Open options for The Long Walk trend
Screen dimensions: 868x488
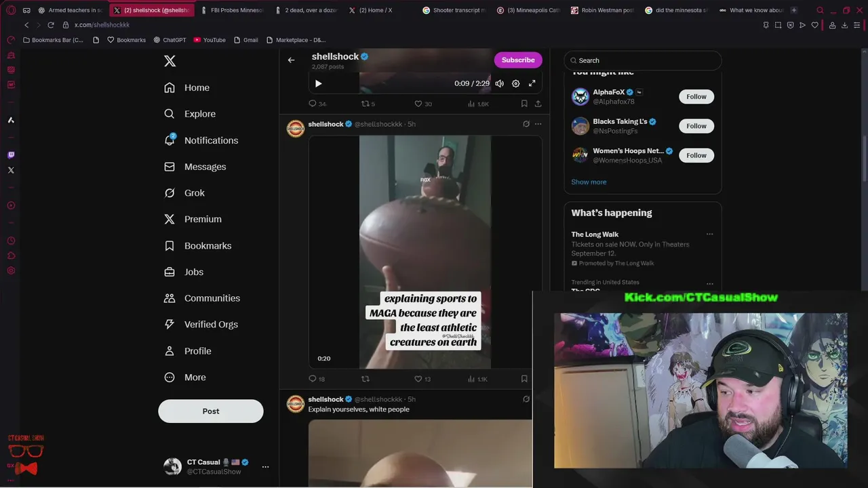tap(709, 235)
